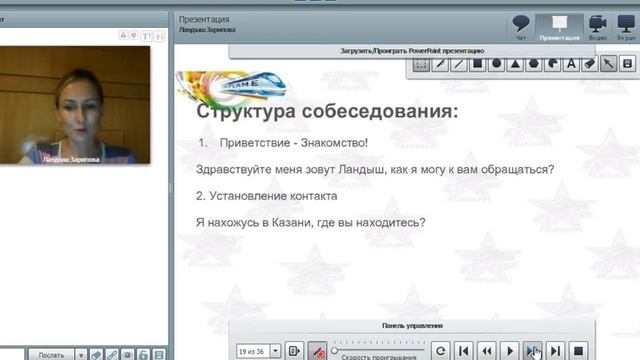
Task: Go back one slide with rewind
Action: [x=487, y=351]
